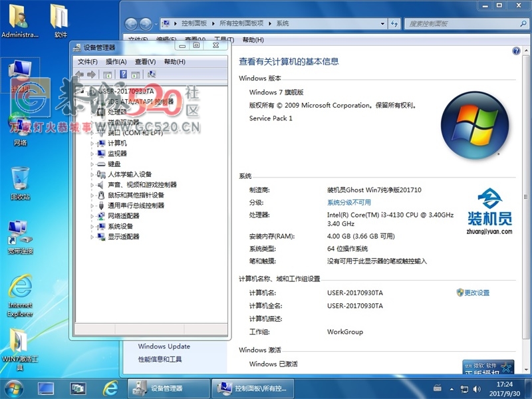Screen dimensions: 532x399
Task: Expand the 键盘 device node
Action: click(92, 164)
